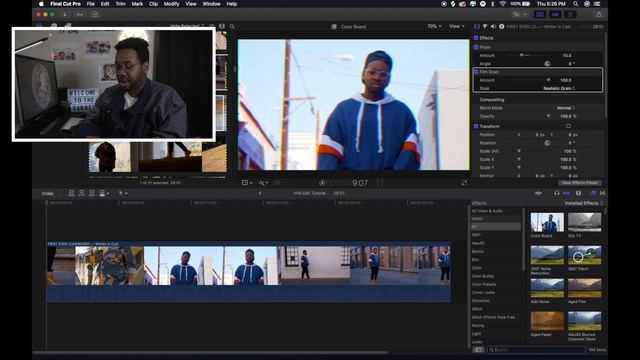The width and height of the screenshot is (640, 360).
Task: Click overwrite clip icon in timeline toolbar
Action: (104, 193)
